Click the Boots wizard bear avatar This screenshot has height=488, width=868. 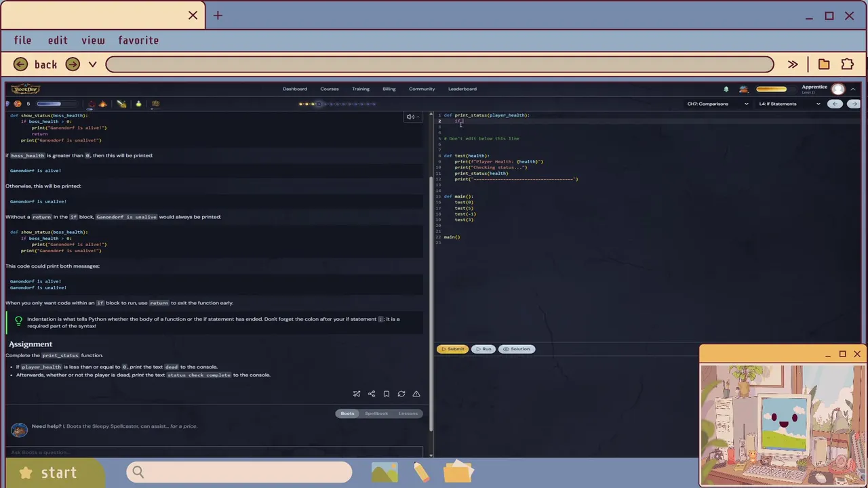tap(19, 429)
